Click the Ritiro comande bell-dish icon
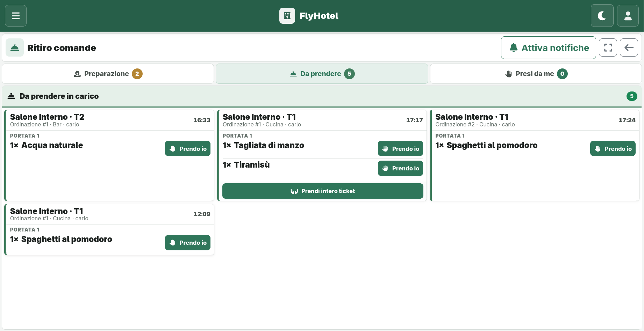The image size is (644, 331). (15, 48)
